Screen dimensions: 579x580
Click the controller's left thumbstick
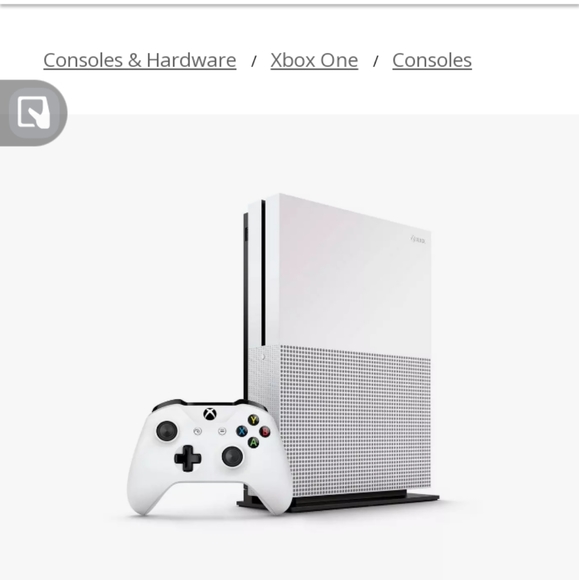[167, 431]
